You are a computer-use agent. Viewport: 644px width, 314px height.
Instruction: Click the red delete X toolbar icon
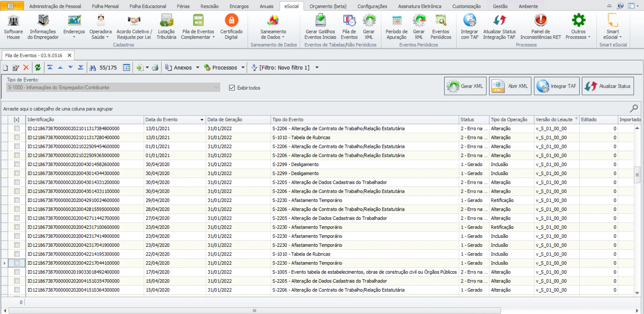[26, 68]
